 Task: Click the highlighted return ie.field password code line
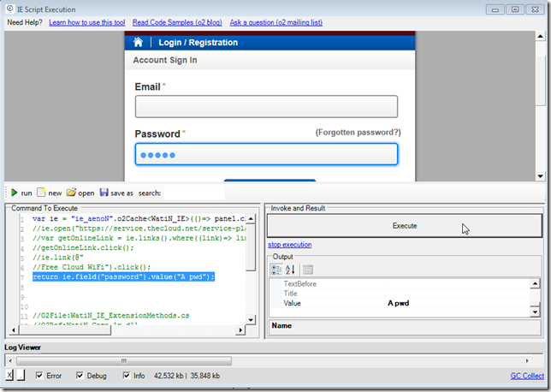point(124,276)
